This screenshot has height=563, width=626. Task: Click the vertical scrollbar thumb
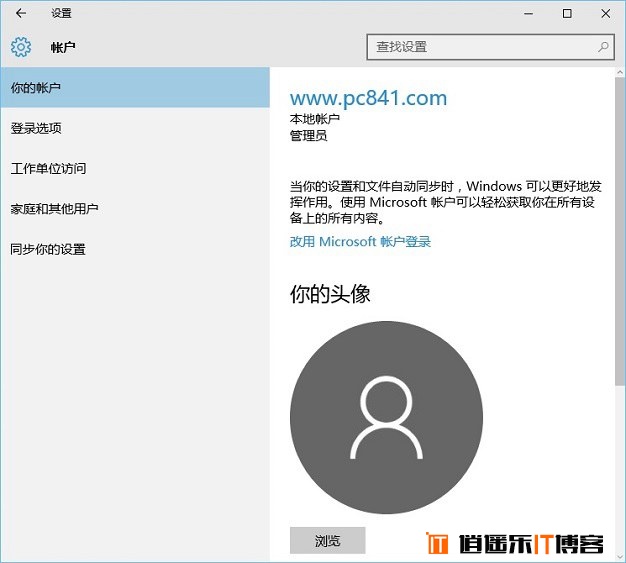(x=620, y=232)
